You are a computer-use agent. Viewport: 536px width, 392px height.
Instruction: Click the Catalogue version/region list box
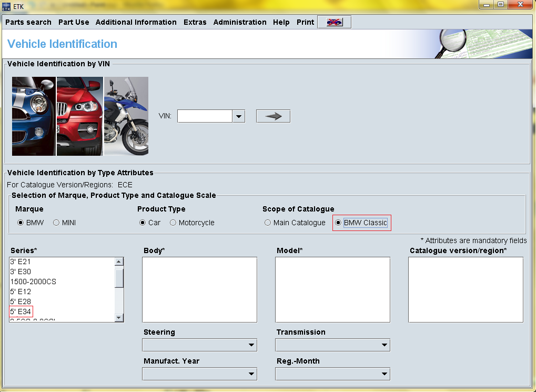coord(466,290)
